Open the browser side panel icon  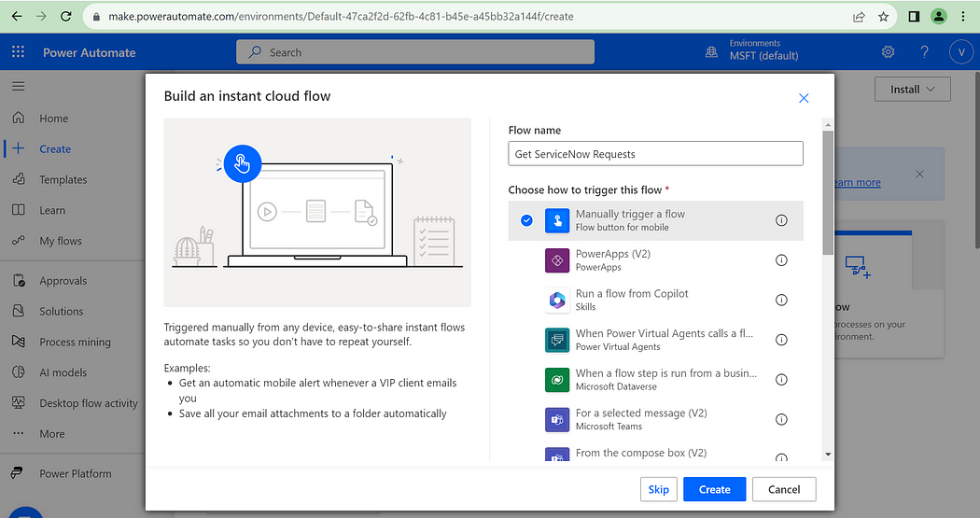pyautogui.click(x=914, y=16)
